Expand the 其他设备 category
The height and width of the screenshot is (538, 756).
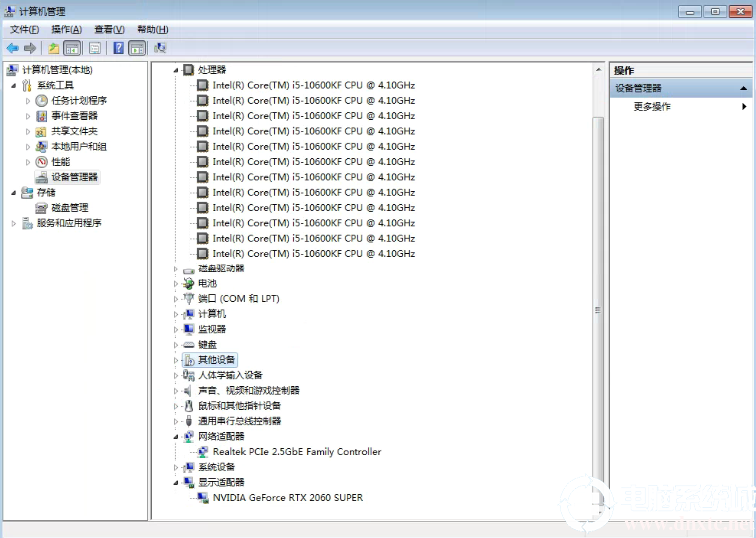pyautogui.click(x=176, y=360)
